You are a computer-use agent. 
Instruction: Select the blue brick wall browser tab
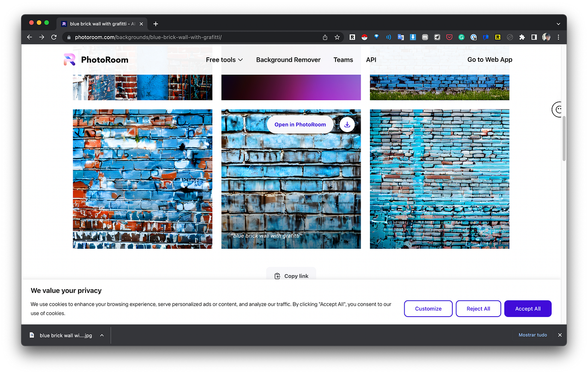(102, 24)
